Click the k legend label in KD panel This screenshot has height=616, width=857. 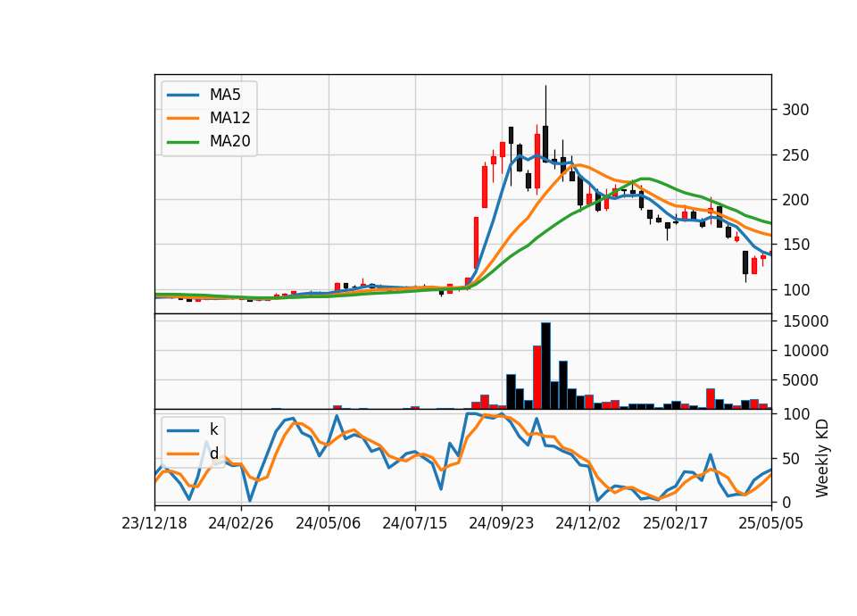click(x=213, y=429)
